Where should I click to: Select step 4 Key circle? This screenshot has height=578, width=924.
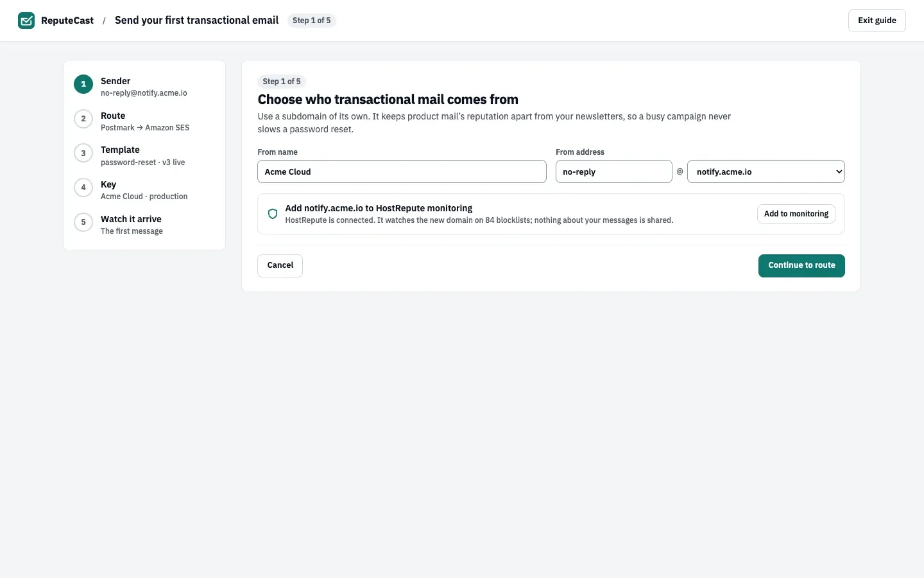click(83, 188)
